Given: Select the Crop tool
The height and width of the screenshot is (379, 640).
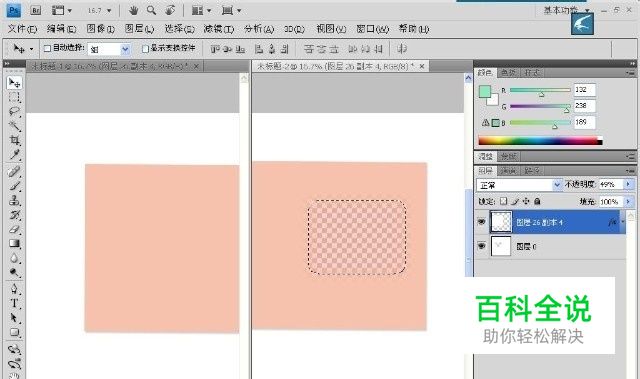Looking at the screenshot, I should 14,140.
